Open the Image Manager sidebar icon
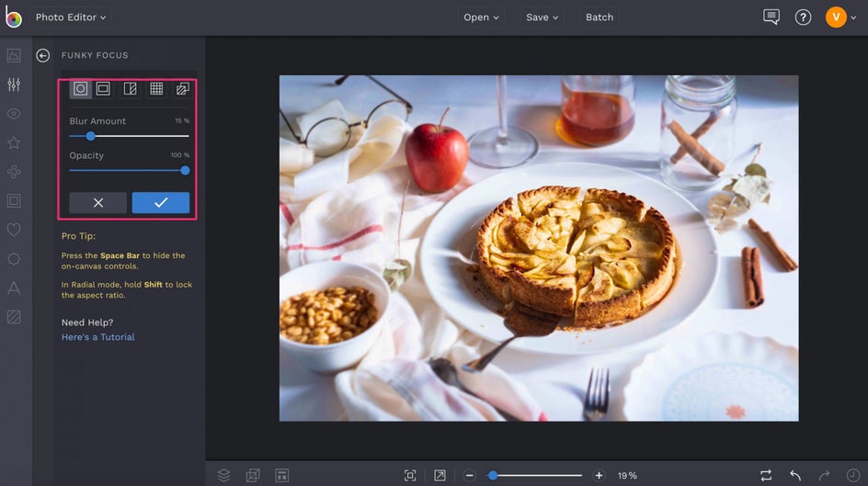Viewport: 868px width, 486px height. tap(14, 55)
